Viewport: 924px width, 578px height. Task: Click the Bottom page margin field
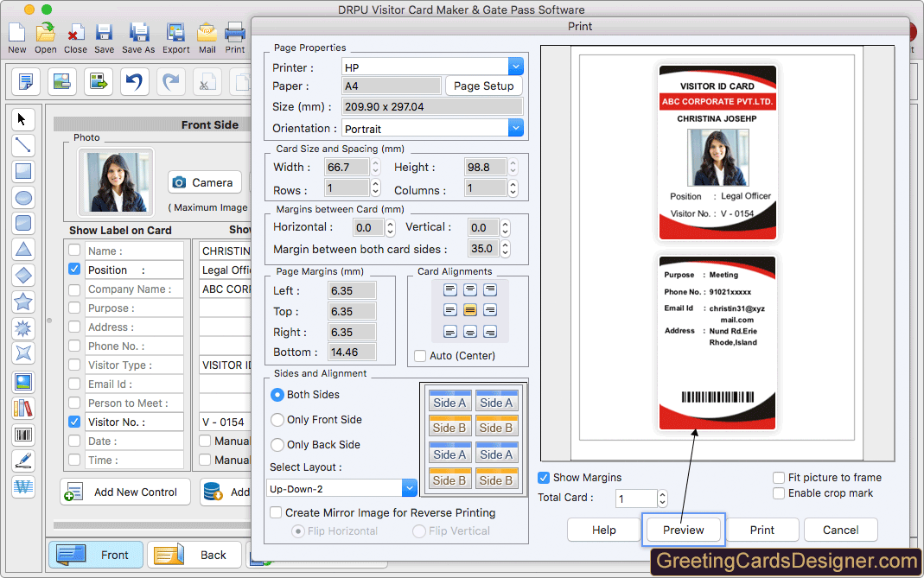pos(352,352)
